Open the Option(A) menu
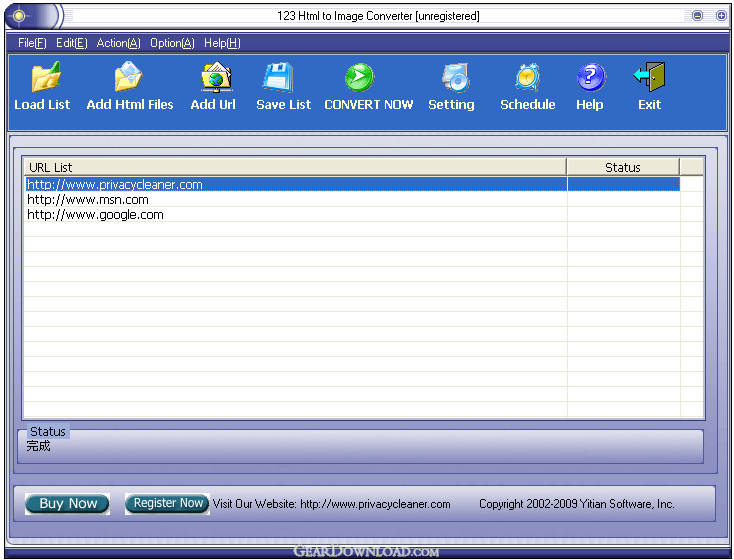Viewport: 734px width, 560px height. [x=172, y=43]
